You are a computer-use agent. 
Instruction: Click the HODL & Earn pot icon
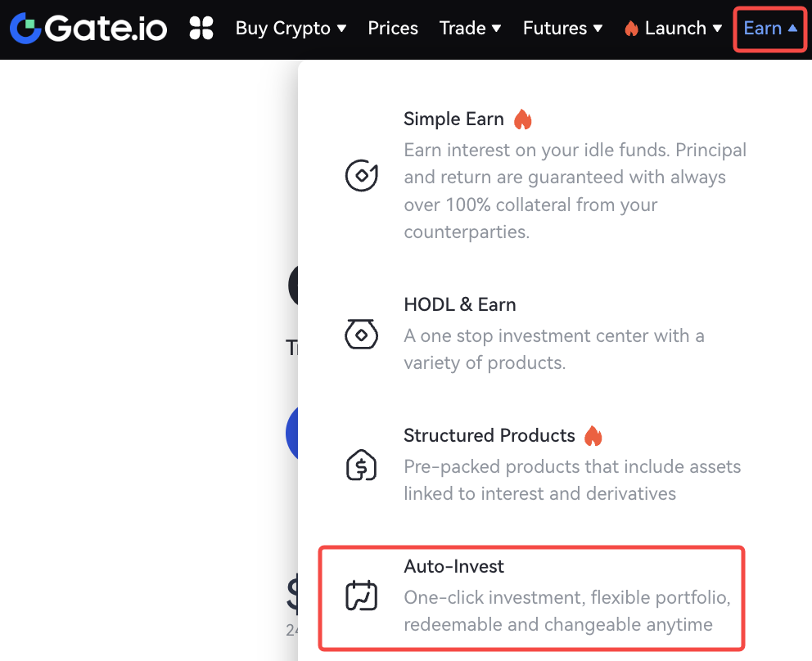point(361,334)
